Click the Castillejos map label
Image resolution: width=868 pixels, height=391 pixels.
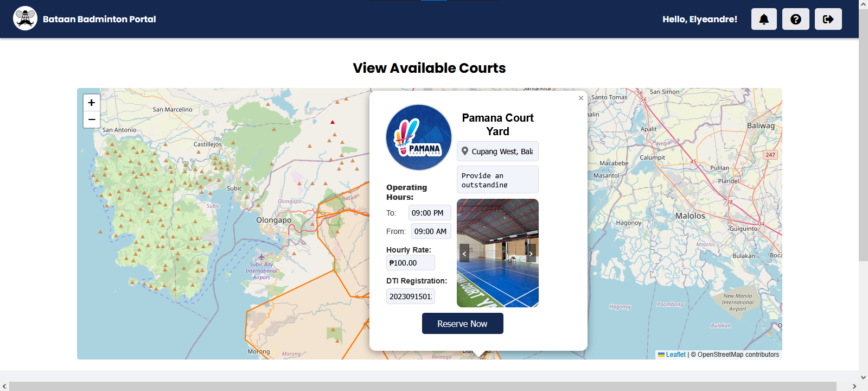tap(208, 144)
